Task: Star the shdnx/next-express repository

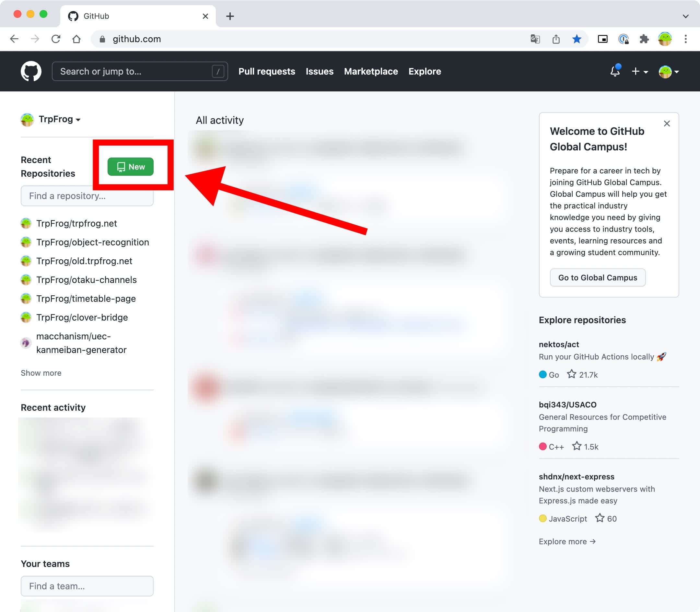Action: tap(600, 518)
